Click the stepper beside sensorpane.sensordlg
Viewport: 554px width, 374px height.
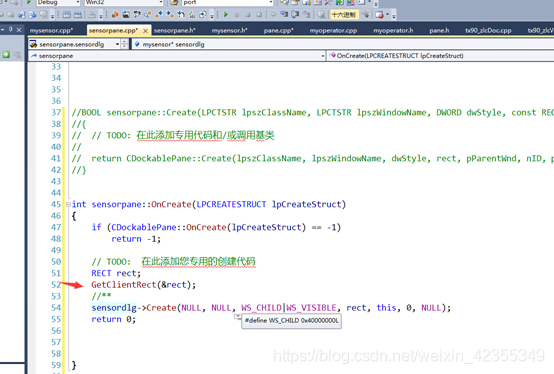124,44
